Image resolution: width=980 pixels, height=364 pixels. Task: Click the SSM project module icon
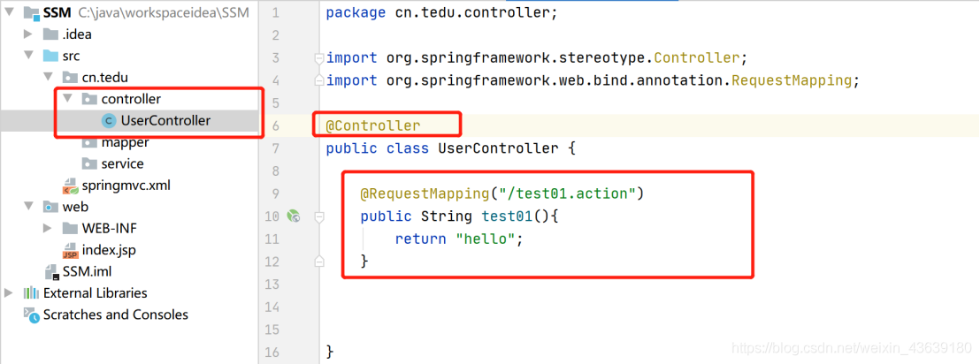(31, 12)
